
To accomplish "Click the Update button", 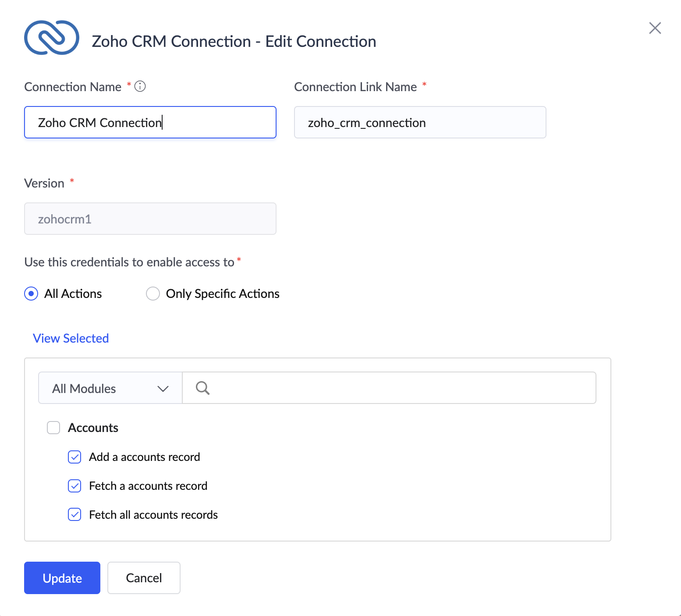I will [x=62, y=578].
